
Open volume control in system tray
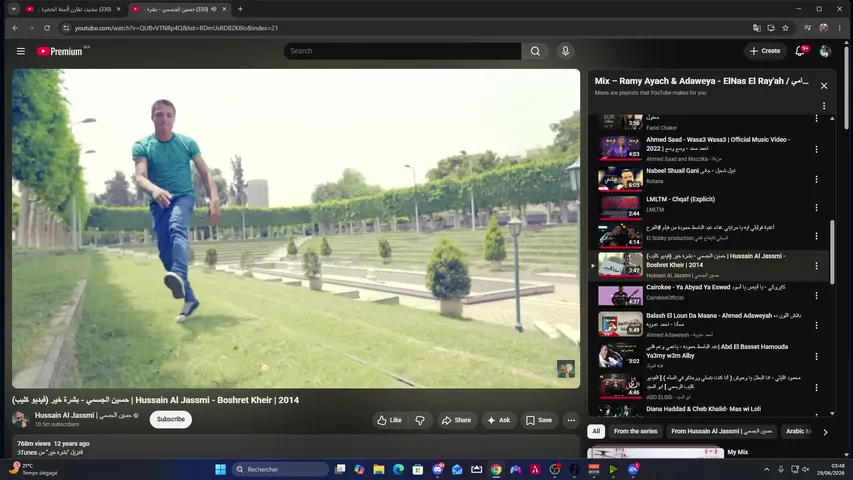click(806, 469)
